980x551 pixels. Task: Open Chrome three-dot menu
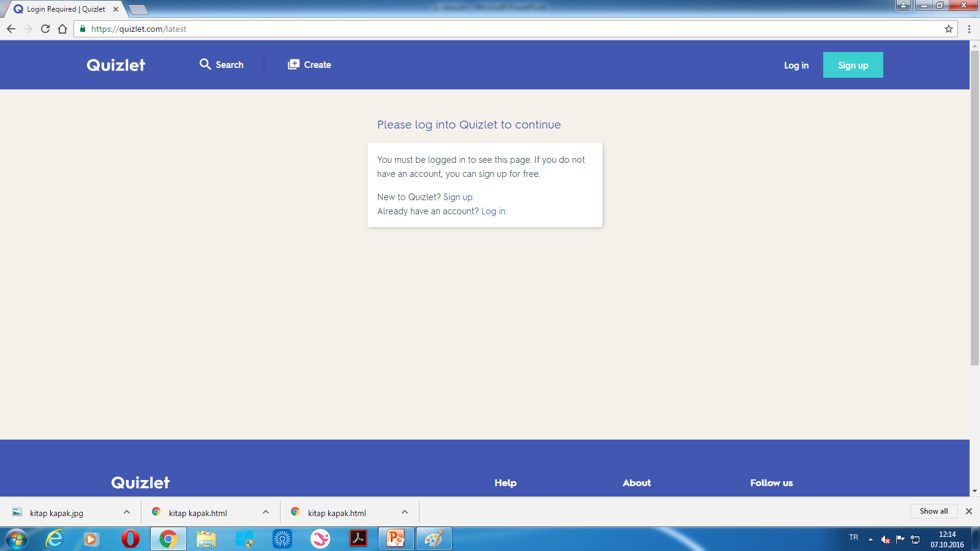pos(969,29)
